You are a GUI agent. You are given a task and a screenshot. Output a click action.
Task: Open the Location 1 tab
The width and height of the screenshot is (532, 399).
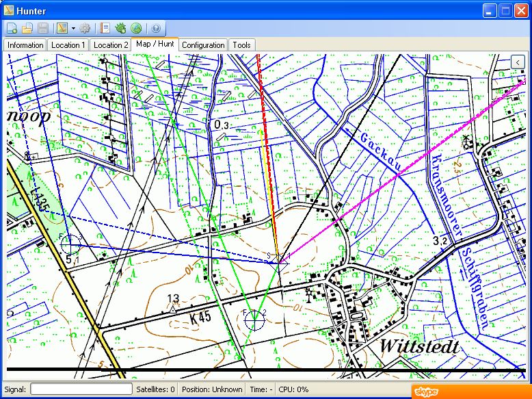[68, 45]
